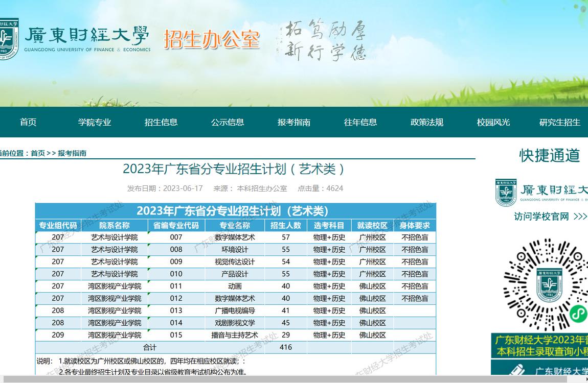
Task: Click the 身体要求 column header
Action: tap(414, 225)
